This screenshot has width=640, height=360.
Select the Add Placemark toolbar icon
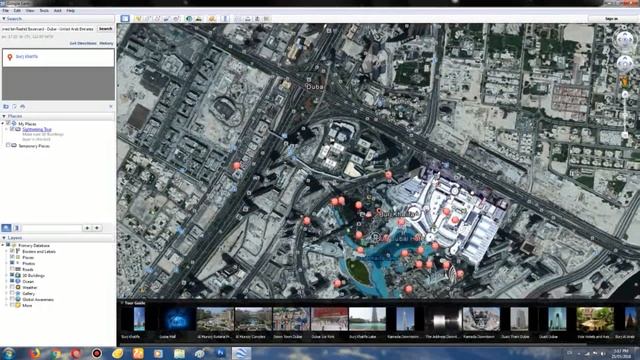pos(138,19)
